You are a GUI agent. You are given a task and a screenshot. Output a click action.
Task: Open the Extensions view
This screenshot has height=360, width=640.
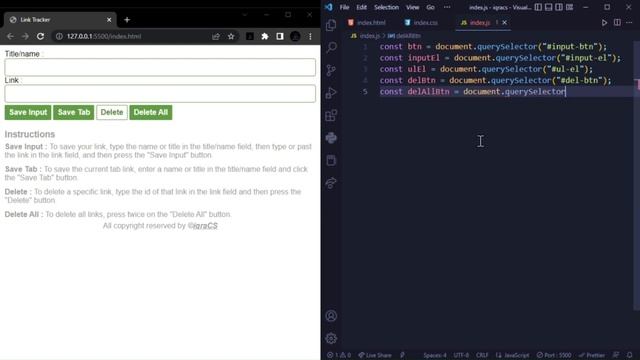(331, 115)
